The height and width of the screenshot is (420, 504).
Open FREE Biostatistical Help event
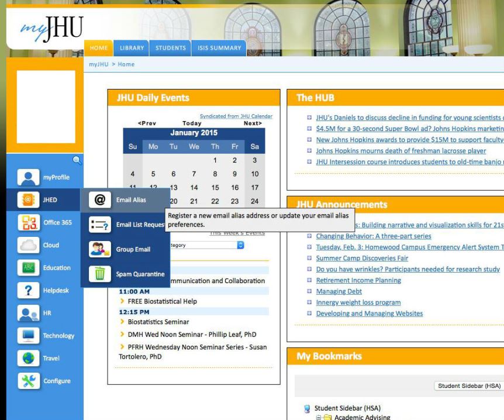pos(163,301)
